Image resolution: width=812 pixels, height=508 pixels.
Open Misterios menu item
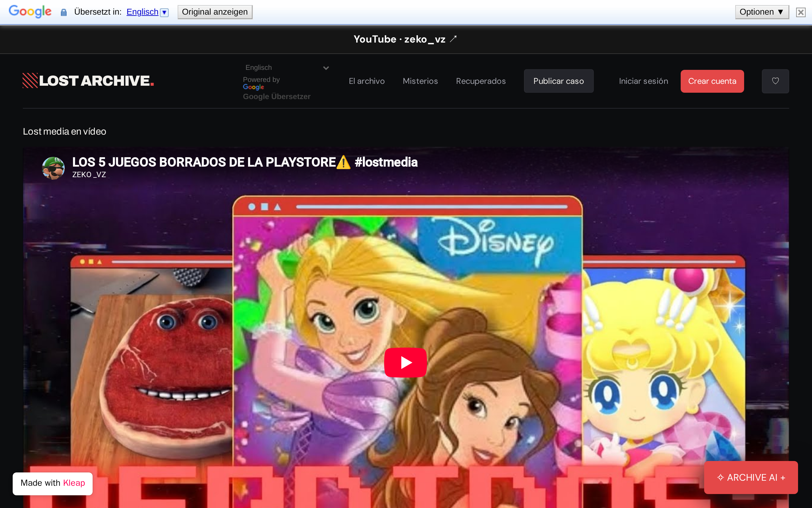420,81
